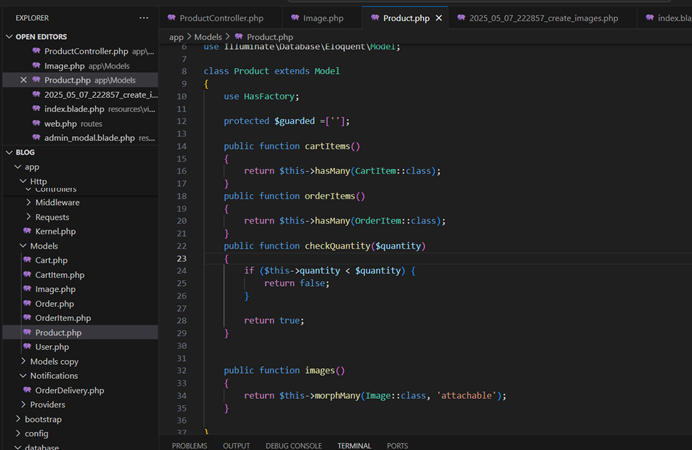Collapse the Open Editors section
The image size is (692, 450).
8,36
